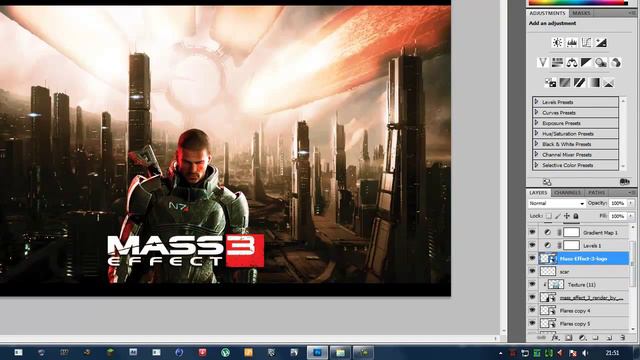Add a Photo Filter adjustment

(x=601, y=62)
